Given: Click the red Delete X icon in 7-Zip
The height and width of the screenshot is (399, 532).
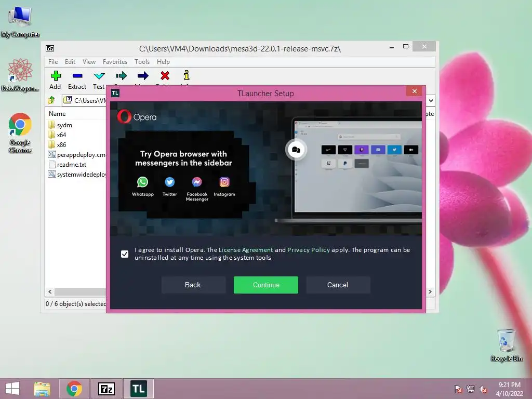Looking at the screenshot, I should tap(165, 75).
